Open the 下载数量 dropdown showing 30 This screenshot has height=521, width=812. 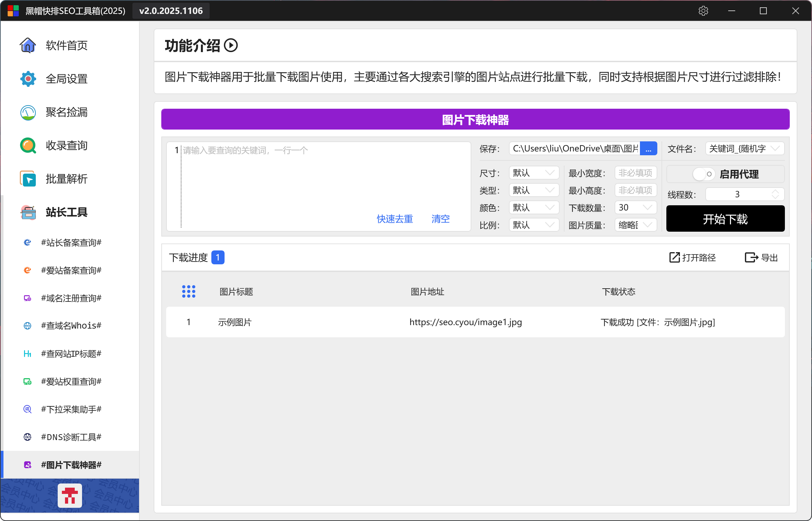tap(635, 207)
